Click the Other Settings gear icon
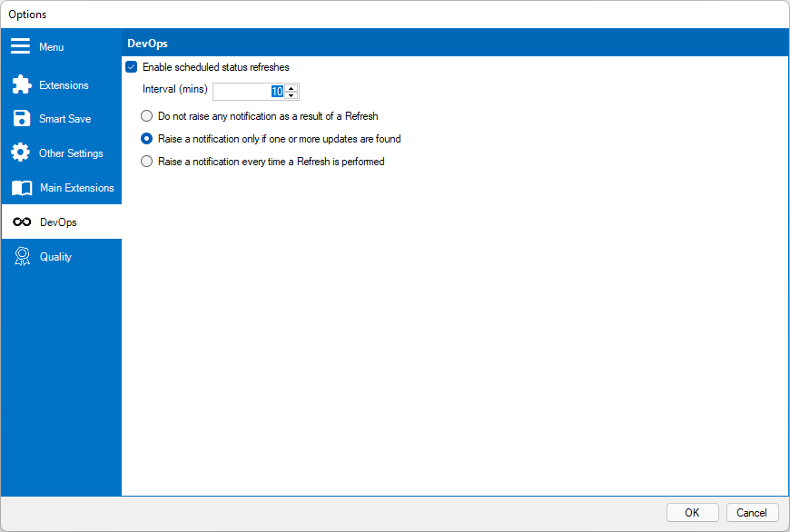The height and width of the screenshot is (532, 790). (x=21, y=153)
